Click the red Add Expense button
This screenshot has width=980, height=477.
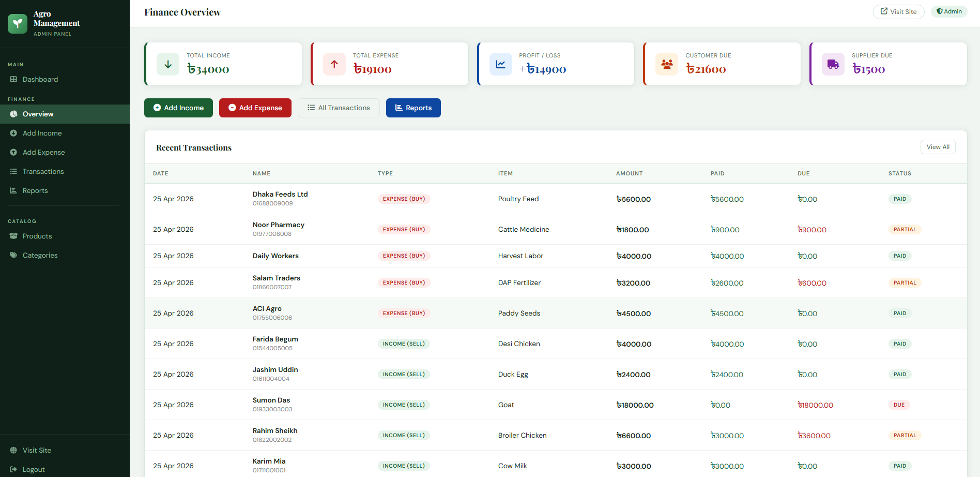tap(255, 108)
